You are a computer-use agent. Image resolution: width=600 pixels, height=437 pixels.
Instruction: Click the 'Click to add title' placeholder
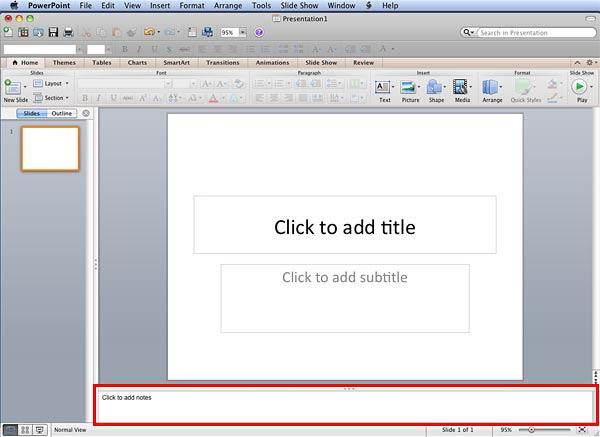(344, 226)
